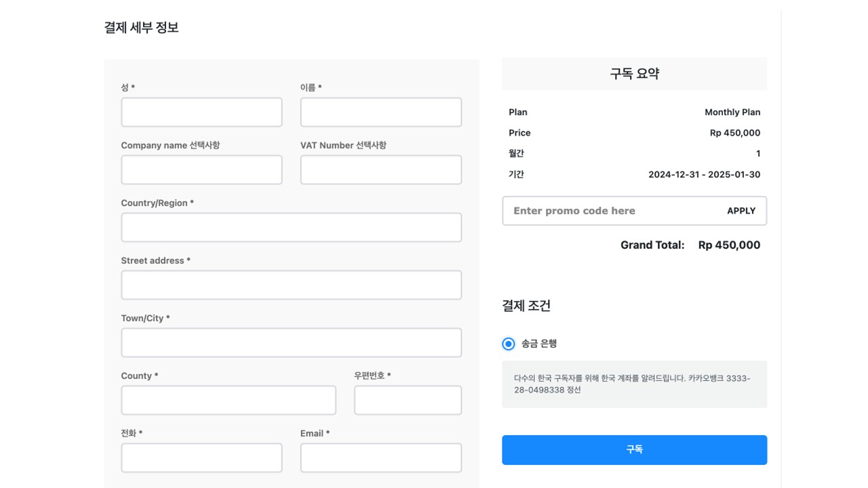Select the VAT Number field
This screenshot has height=488, width=868.
380,170
